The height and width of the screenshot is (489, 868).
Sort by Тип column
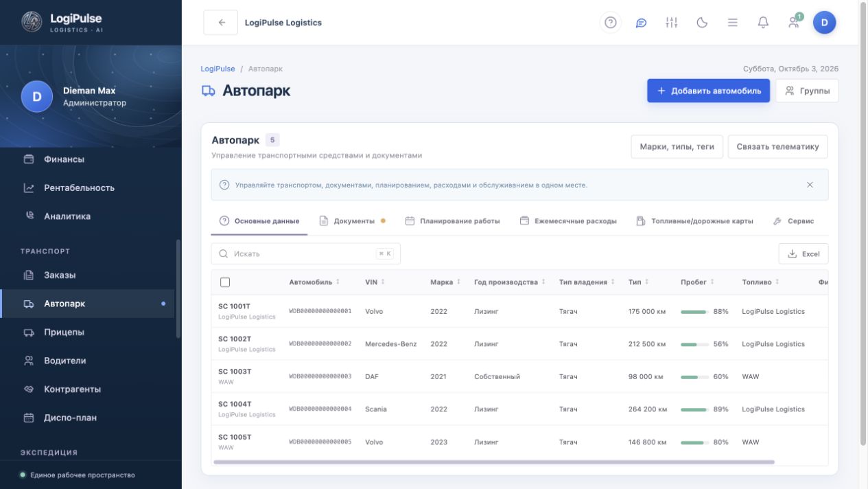(x=638, y=282)
